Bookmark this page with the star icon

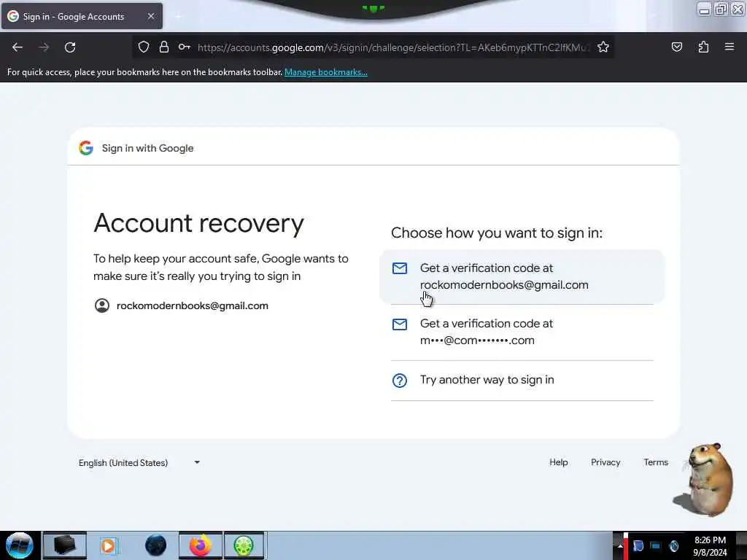603,47
